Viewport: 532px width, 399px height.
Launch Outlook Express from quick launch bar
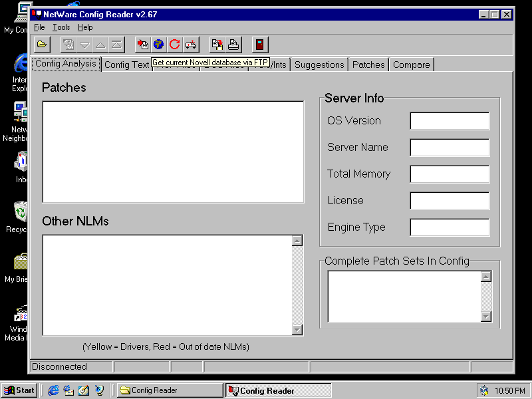(68, 390)
